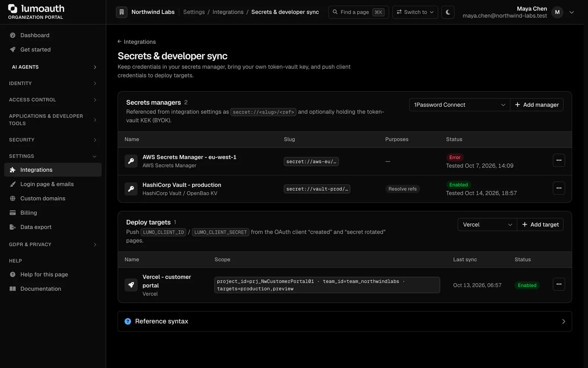This screenshot has width=588, height=368.
Task: Click the Add target button
Action: (x=540, y=224)
